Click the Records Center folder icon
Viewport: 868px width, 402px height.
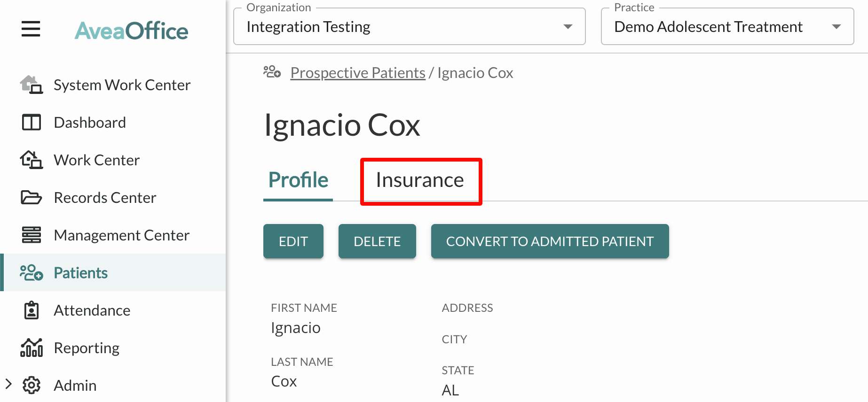coord(32,198)
